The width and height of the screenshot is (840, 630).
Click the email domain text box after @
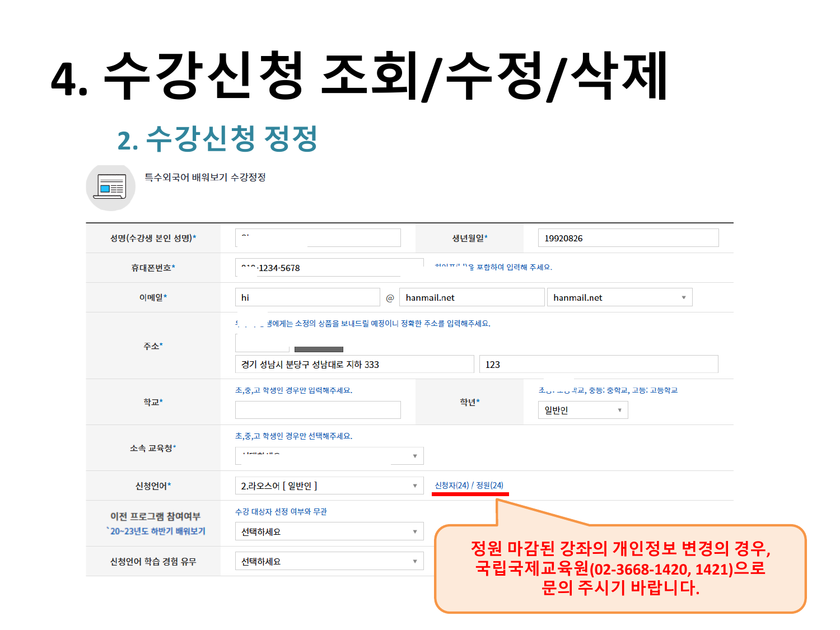point(471,297)
